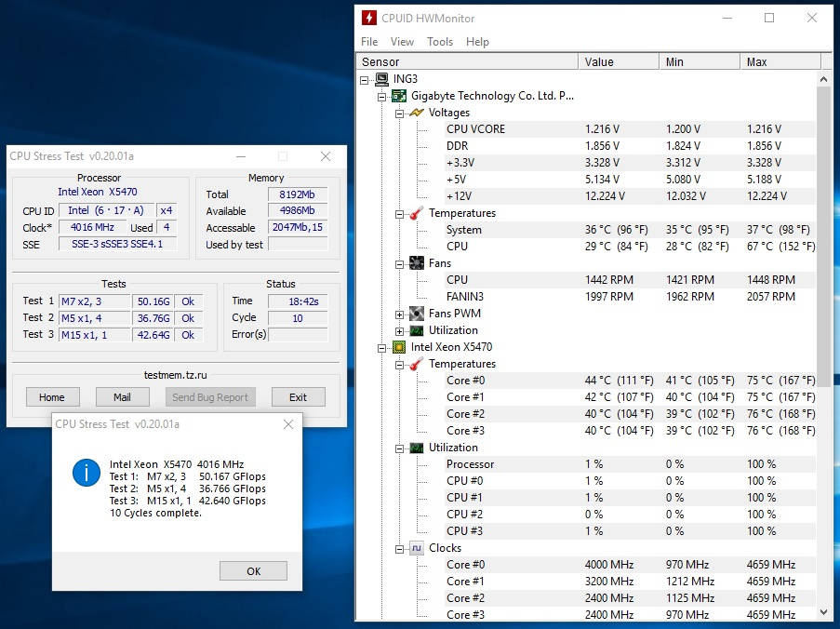Screen dimensions: 840x629
Task: Collapse the Voltages section
Action: [399, 114]
